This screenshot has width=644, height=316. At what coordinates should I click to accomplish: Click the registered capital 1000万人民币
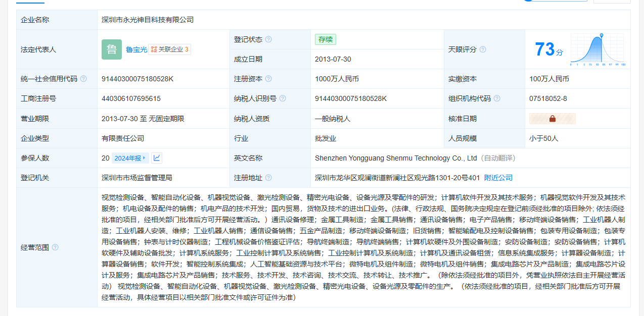[x=337, y=79]
